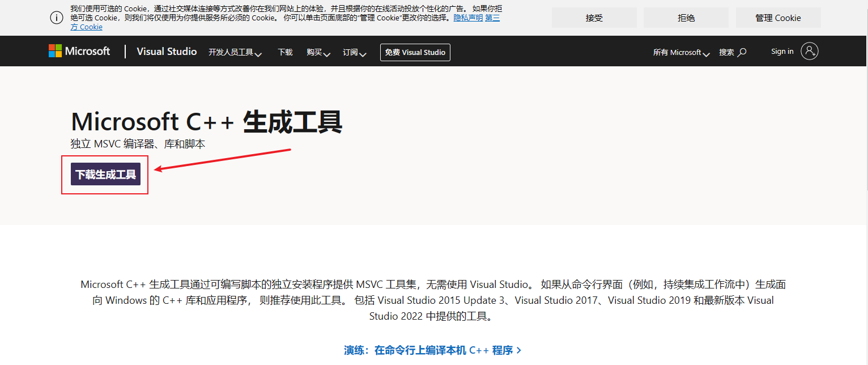Click the 独立 MSVC 编译器、库和脚本 subtitle

138,144
